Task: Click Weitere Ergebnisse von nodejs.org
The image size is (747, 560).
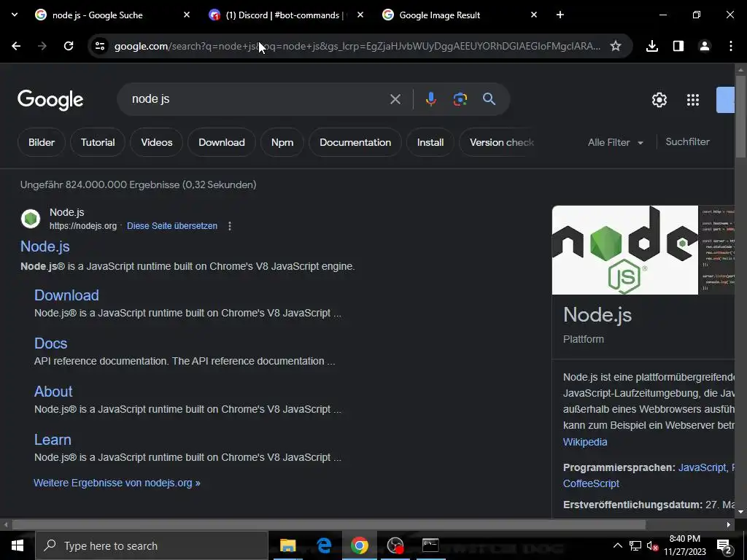Action: pos(117,483)
